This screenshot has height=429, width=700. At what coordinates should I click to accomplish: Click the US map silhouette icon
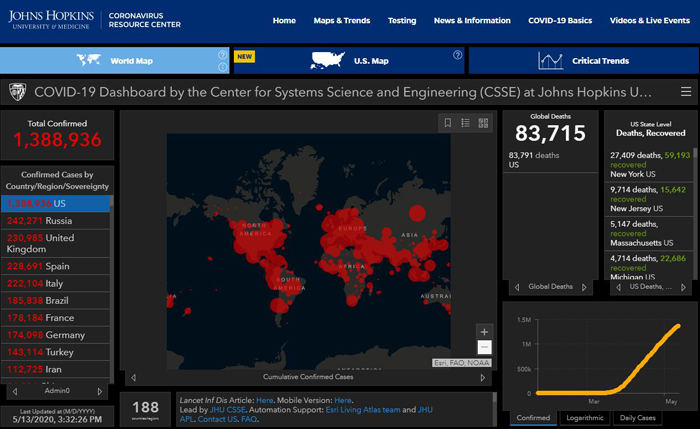click(x=328, y=60)
